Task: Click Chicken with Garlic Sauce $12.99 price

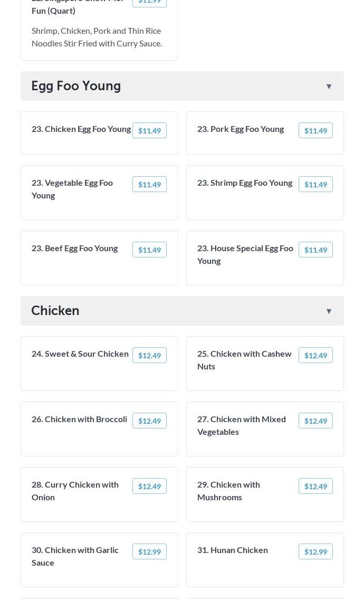Action: tap(149, 552)
